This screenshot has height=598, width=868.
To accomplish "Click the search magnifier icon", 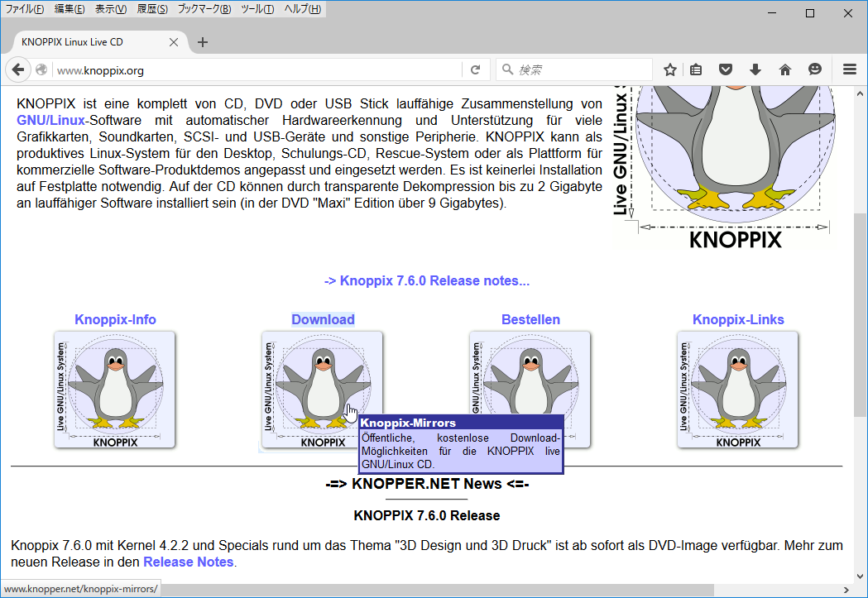I will click(x=507, y=69).
